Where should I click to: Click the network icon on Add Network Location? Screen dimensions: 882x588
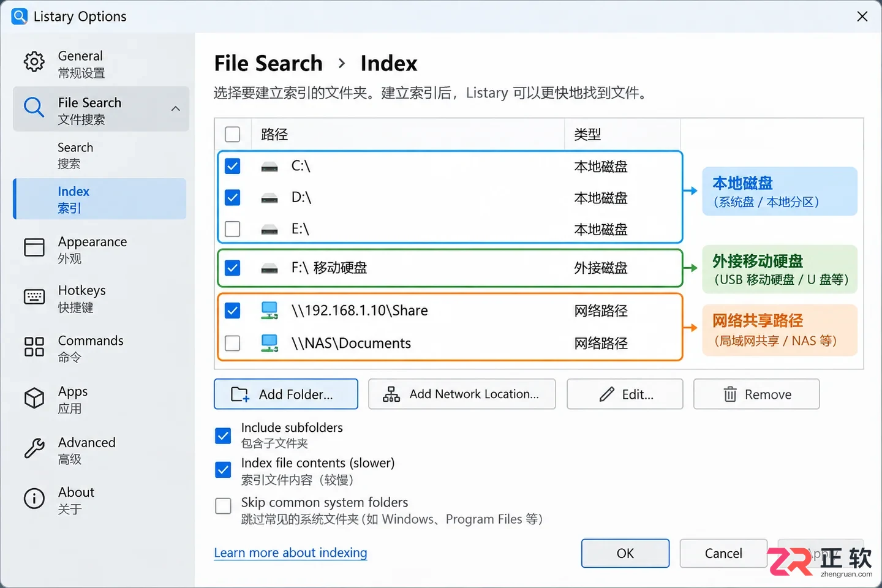tap(391, 394)
